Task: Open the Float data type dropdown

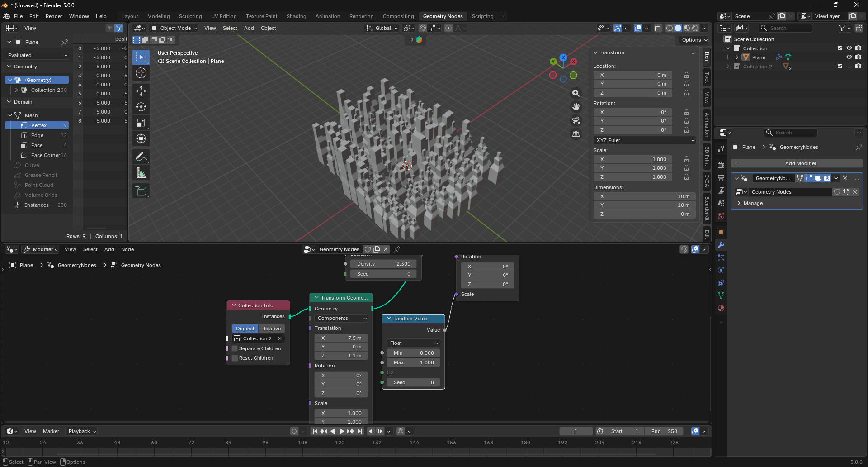Action: click(x=414, y=343)
